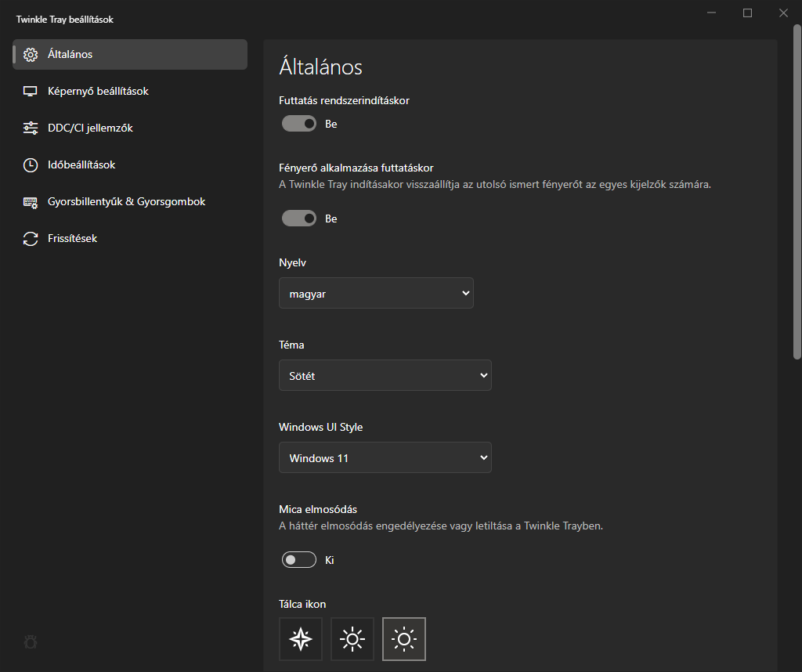Select the highlighted thin sun tray icon
802x672 pixels.
coord(404,639)
